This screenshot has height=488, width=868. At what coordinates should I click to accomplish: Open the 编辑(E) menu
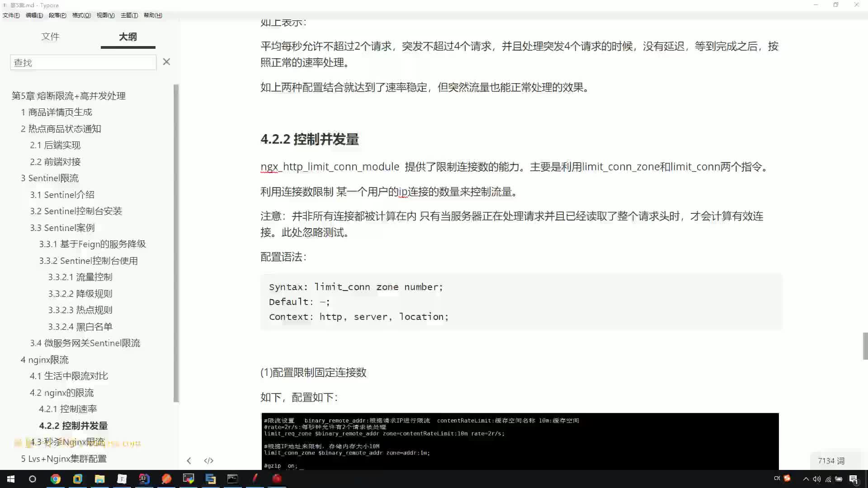[x=34, y=15]
